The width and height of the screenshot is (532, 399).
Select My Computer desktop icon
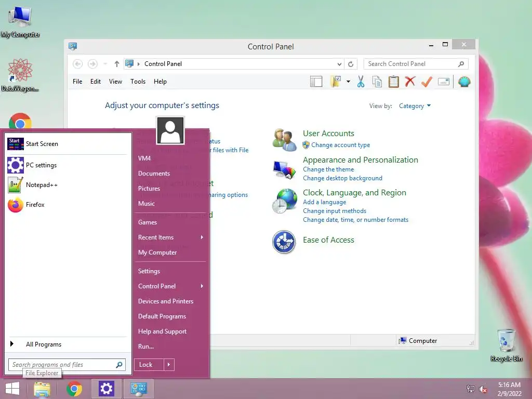tap(20, 21)
